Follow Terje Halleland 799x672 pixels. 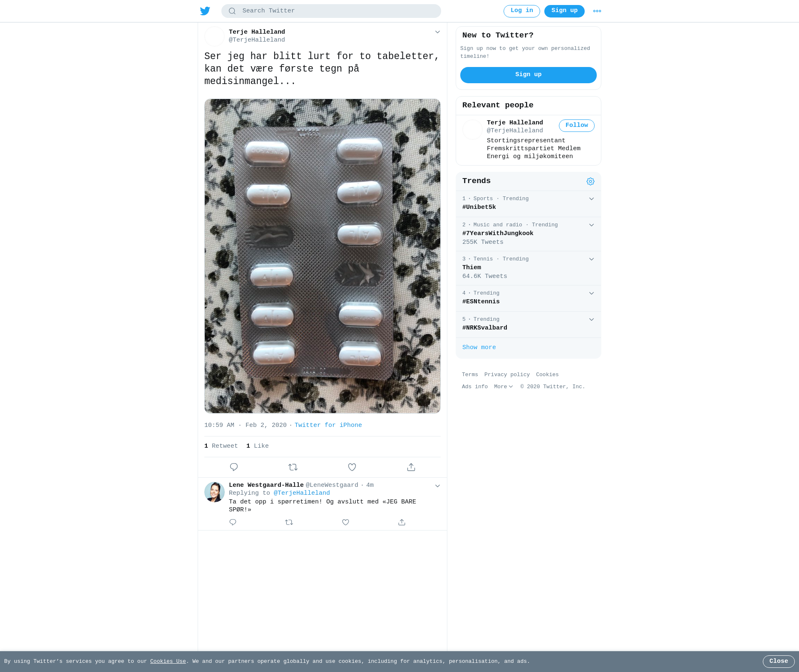pyautogui.click(x=577, y=126)
